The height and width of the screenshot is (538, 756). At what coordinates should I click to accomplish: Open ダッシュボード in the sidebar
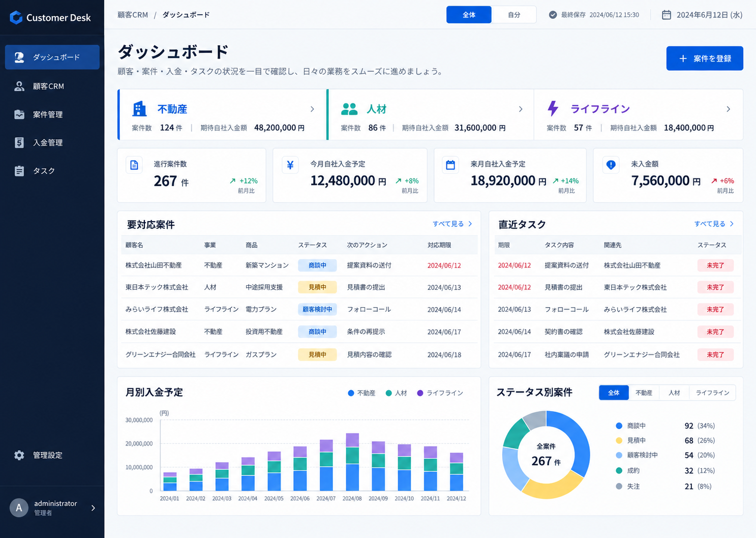pos(52,57)
